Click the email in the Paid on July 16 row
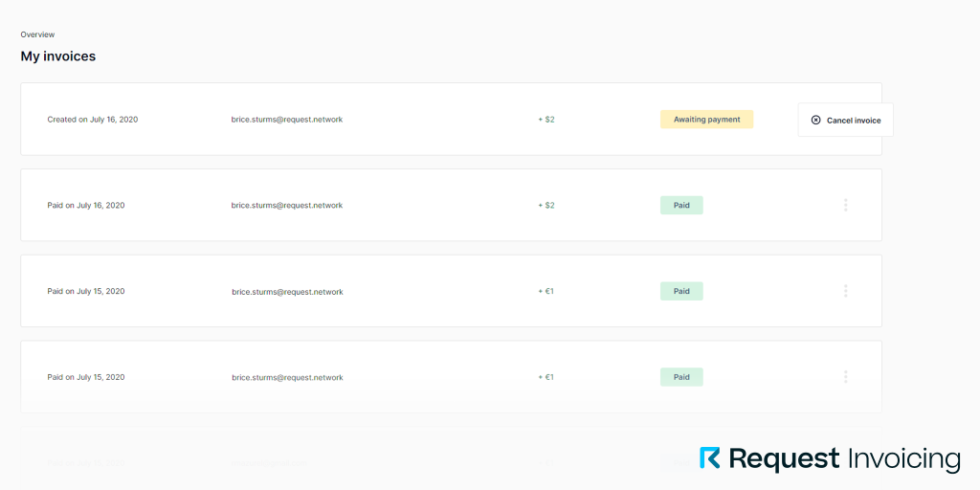The height and width of the screenshot is (490, 980). 287,205
